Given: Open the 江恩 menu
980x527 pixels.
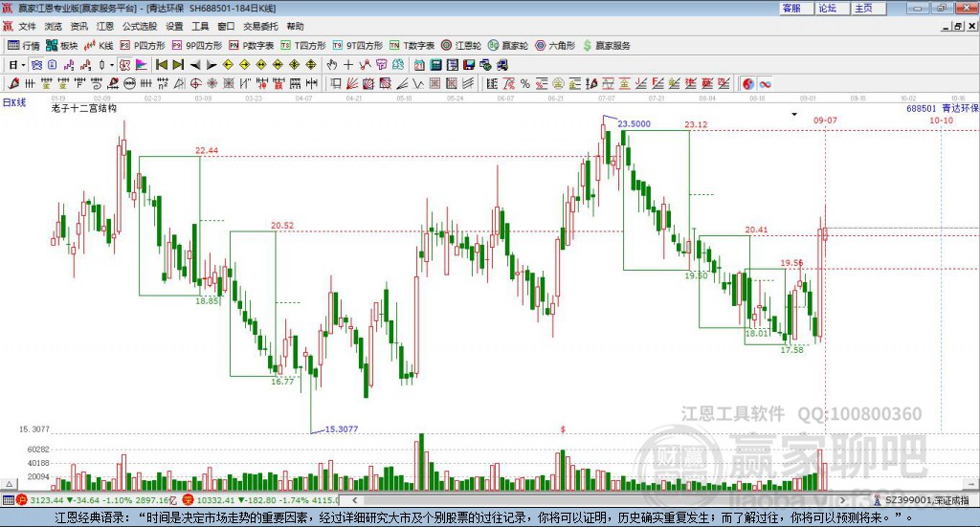Looking at the screenshot, I should [x=105, y=26].
